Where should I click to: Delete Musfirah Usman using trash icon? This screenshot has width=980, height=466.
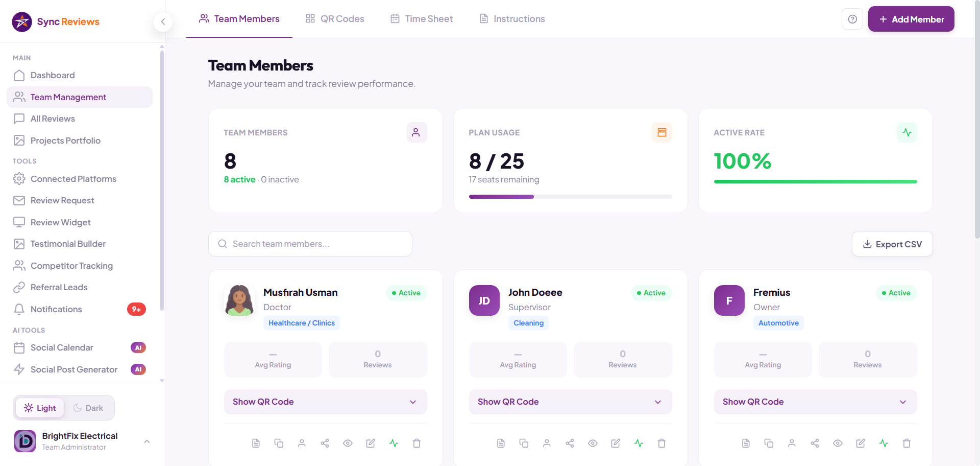tap(416, 443)
